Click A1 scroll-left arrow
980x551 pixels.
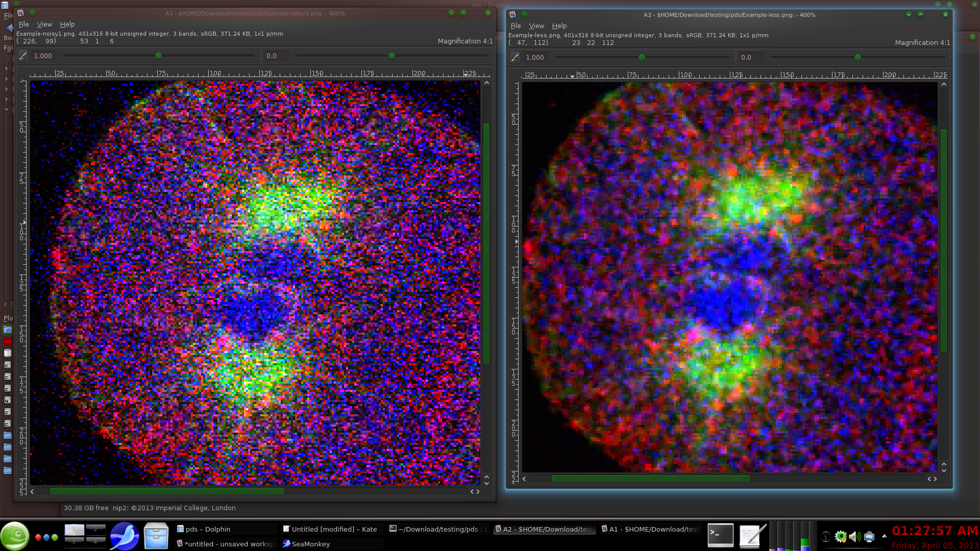pos(32,492)
